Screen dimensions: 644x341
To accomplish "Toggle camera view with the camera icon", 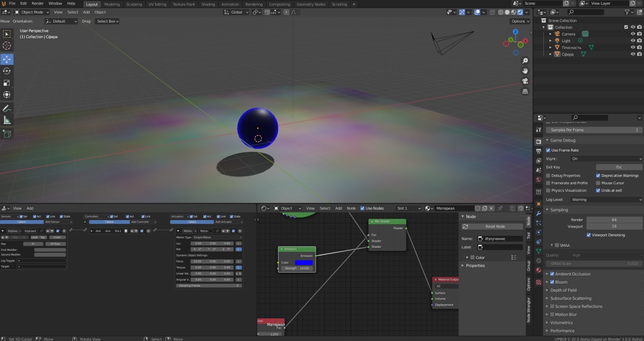I will pos(525,81).
